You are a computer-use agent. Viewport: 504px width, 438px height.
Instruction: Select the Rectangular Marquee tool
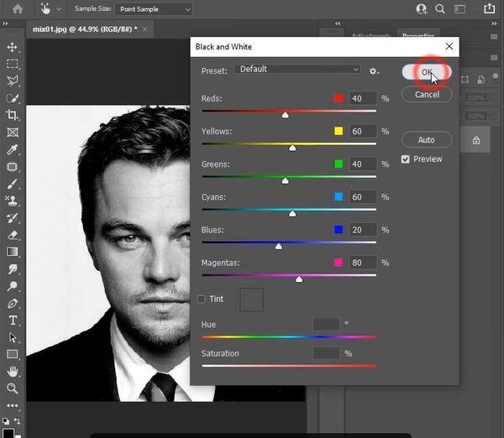click(x=13, y=64)
